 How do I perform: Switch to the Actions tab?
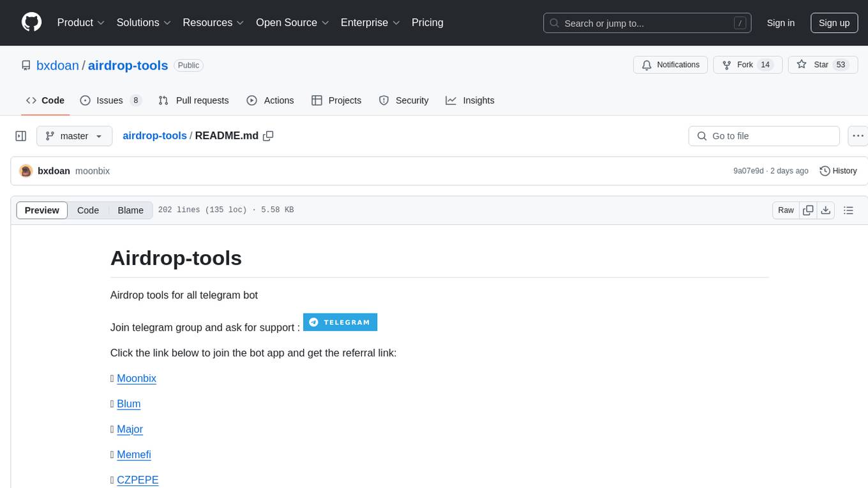270,100
